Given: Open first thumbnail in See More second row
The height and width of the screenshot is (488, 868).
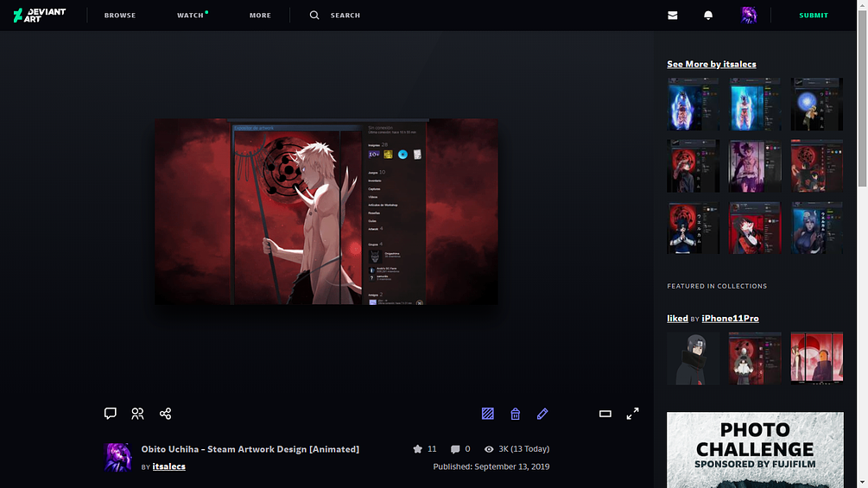Looking at the screenshot, I should pos(693,166).
